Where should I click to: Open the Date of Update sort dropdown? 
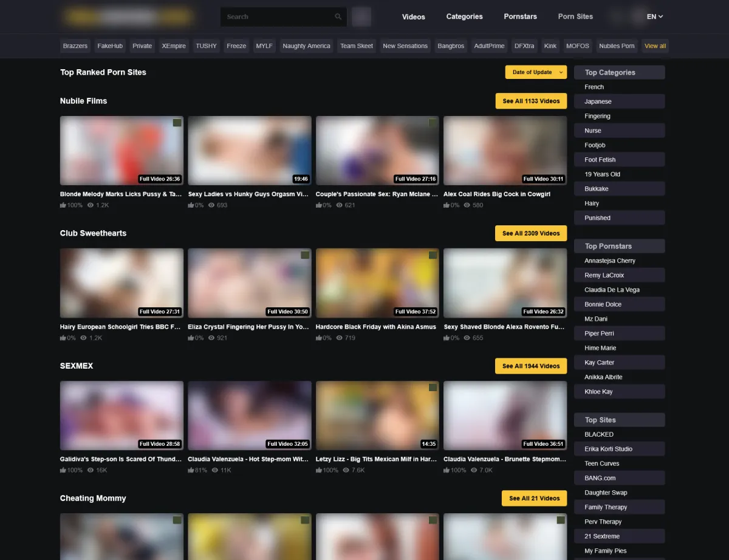(535, 72)
